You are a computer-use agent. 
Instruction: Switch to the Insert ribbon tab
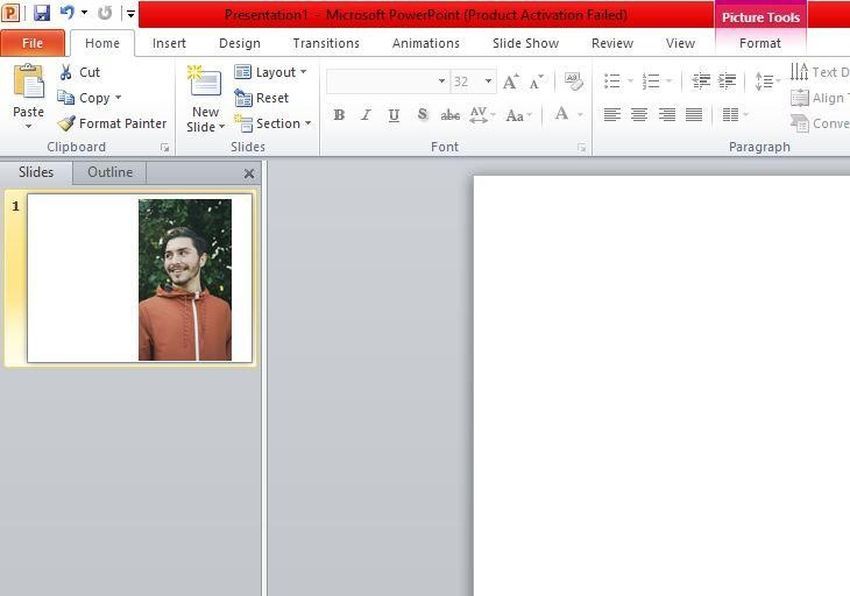[169, 43]
